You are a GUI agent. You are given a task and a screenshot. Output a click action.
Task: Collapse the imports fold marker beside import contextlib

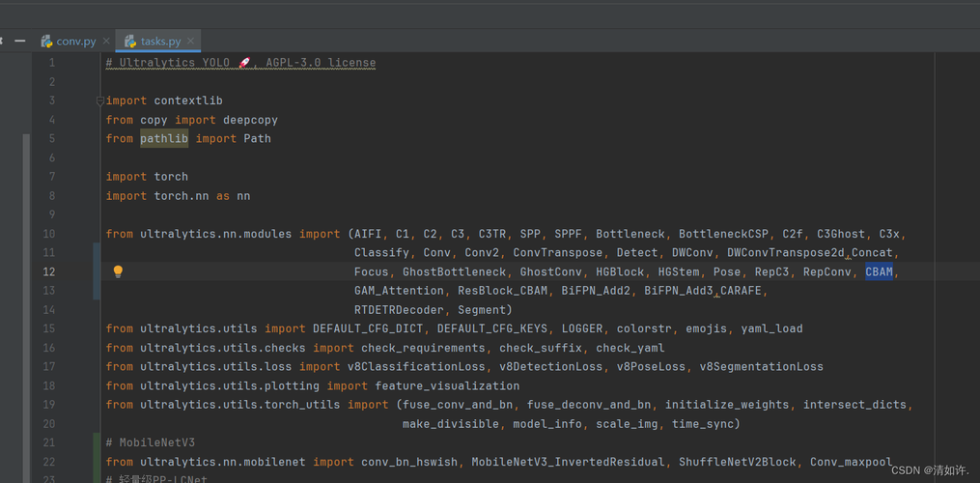coord(99,100)
